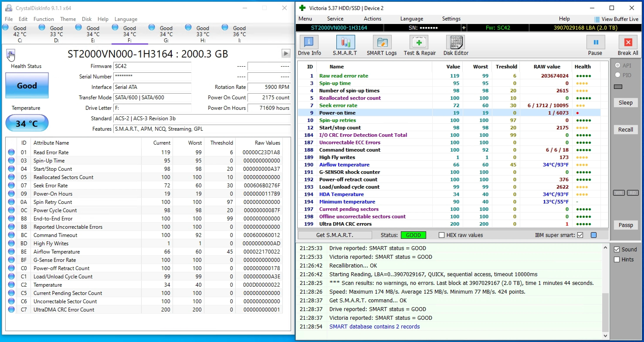The width and height of the screenshot is (644, 342).
Task: Uncheck the IBM super smart checkbox
Action: [580, 235]
